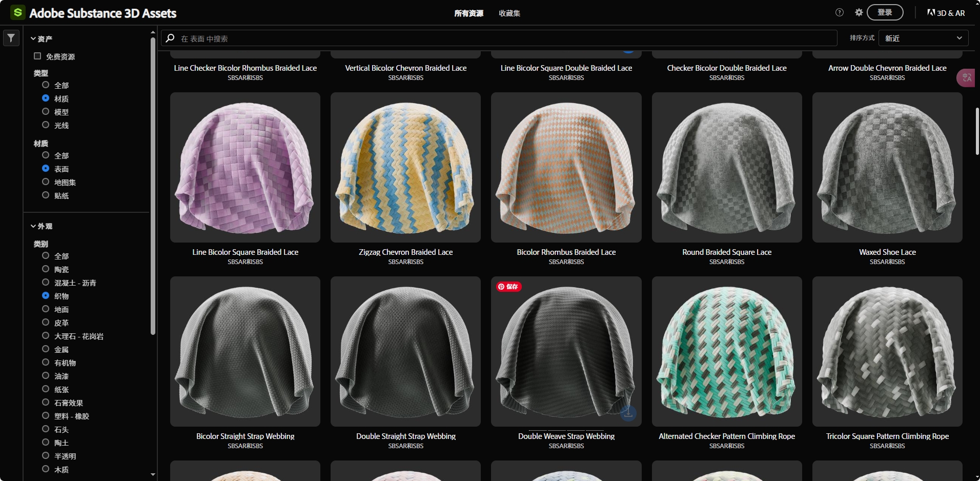This screenshot has width=980, height=481.
Task: Click the 登录 sign-in button
Action: (x=885, y=12)
